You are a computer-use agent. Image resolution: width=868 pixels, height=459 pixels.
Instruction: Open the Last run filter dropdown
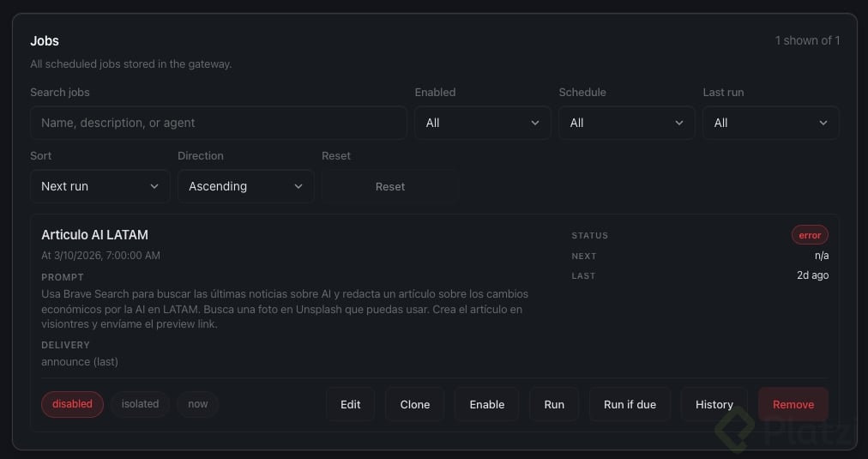pyautogui.click(x=770, y=123)
